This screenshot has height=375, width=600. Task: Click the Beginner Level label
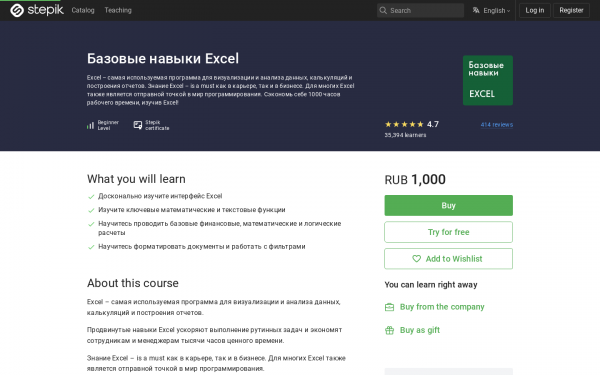tap(108, 125)
